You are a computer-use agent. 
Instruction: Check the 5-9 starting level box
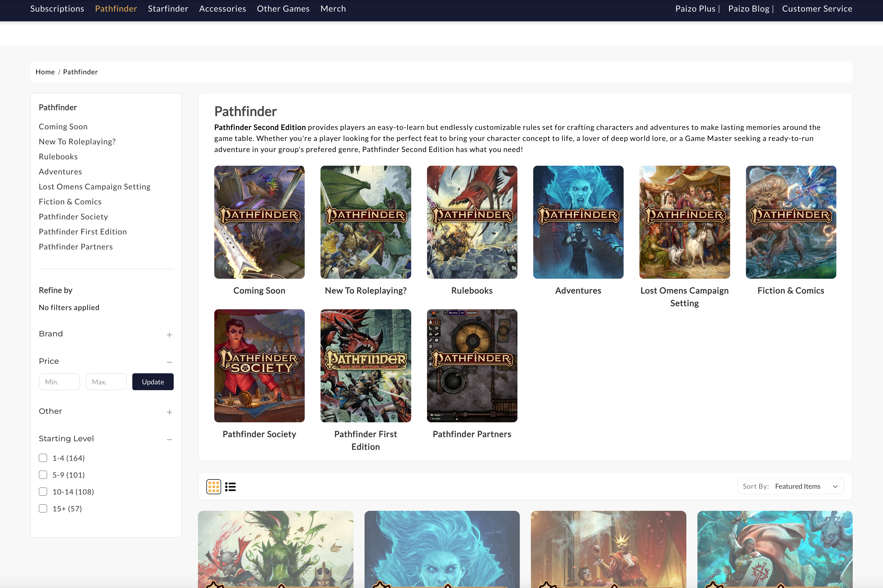click(x=43, y=474)
